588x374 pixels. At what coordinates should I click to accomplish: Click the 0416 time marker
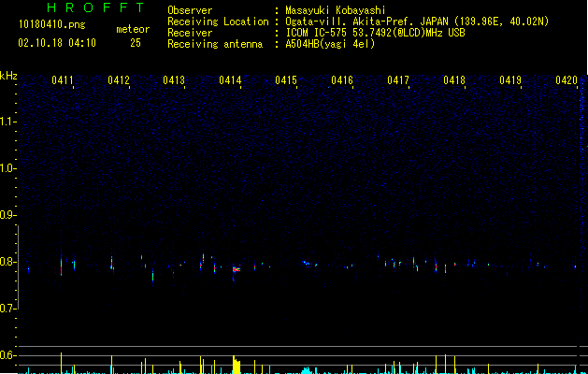coord(342,80)
